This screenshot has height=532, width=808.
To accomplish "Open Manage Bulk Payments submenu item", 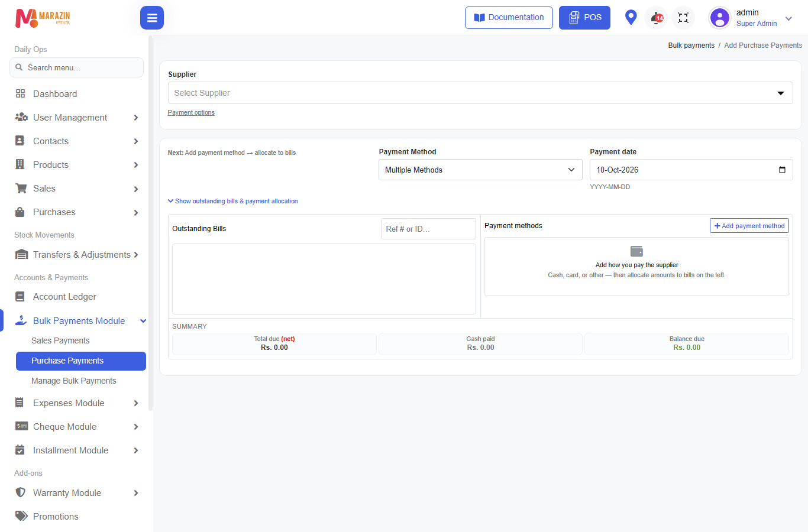I will click(x=74, y=381).
